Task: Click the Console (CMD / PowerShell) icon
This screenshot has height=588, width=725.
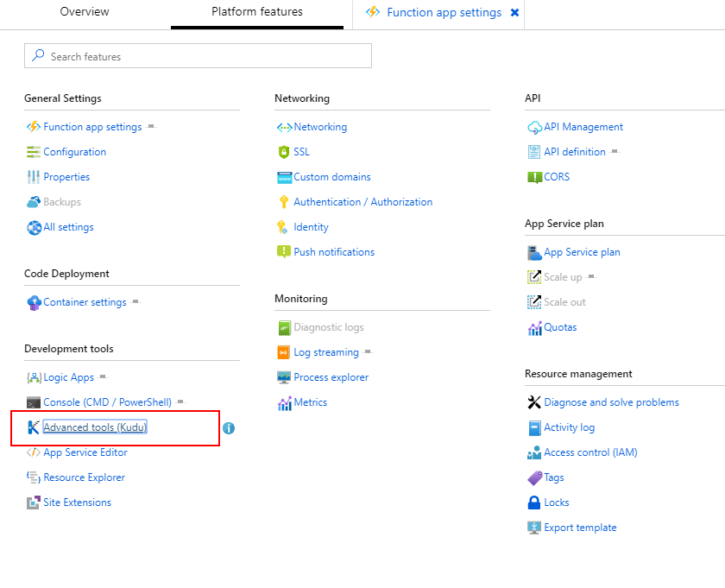Action: tap(34, 402)
